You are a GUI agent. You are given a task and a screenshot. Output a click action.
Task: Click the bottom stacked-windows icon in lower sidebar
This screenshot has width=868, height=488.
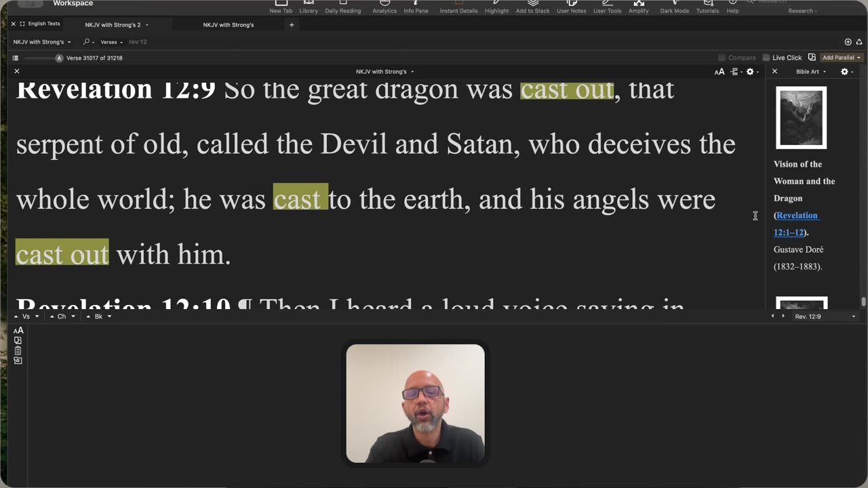pos(18,361)
